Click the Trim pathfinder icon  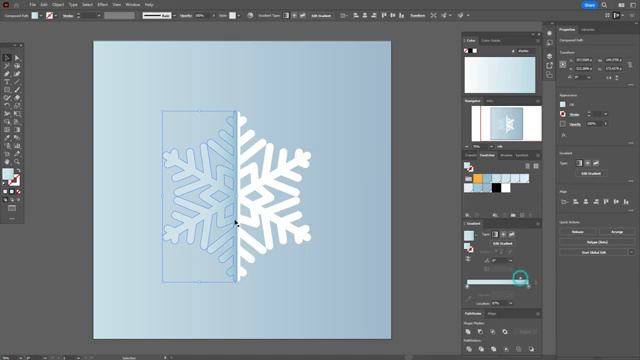(481, 349)
